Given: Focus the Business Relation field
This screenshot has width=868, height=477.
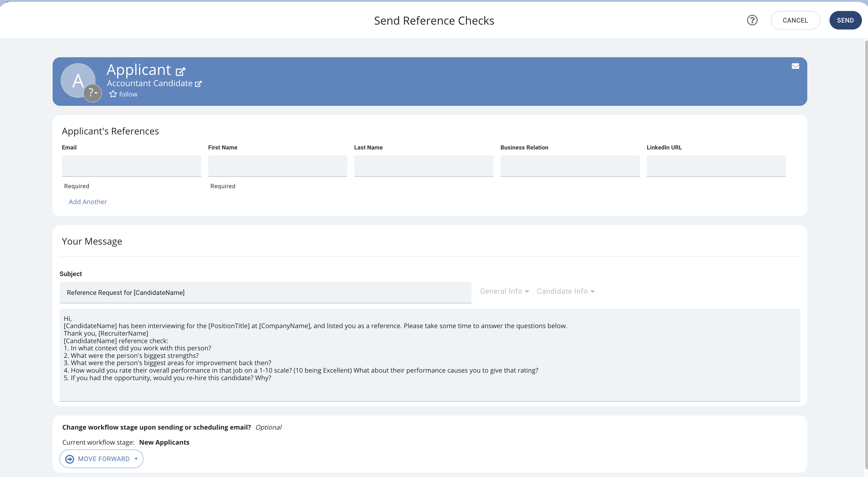Looking at the screenshot, I should (570, 166).
